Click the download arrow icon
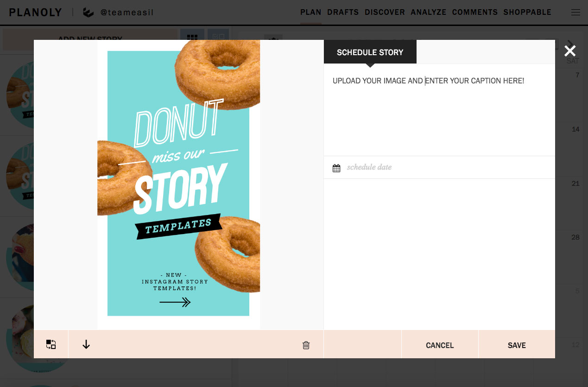 coord(86,344)
